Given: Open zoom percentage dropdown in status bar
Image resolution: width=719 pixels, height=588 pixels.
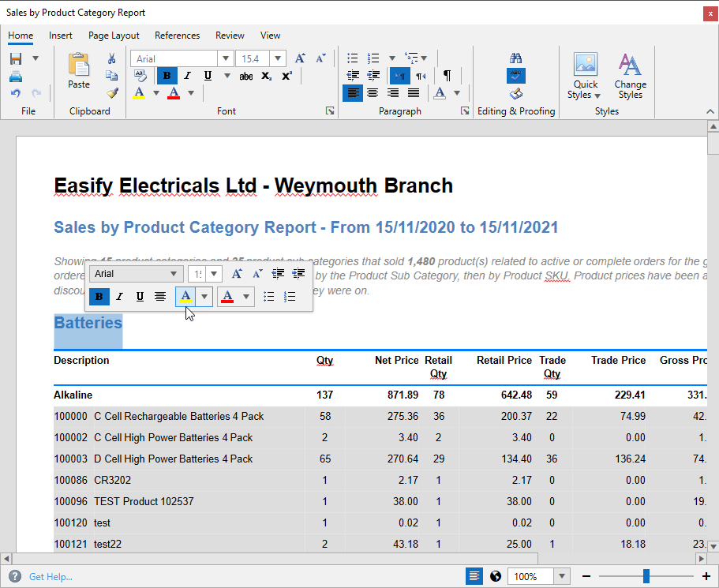Looking at the screenshot, I should tap(562, 576).
